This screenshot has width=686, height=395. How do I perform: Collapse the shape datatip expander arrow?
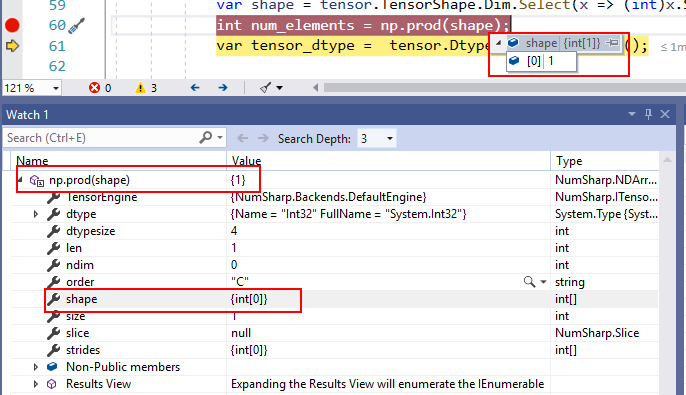pyautogui.click(x=498, y=43)
